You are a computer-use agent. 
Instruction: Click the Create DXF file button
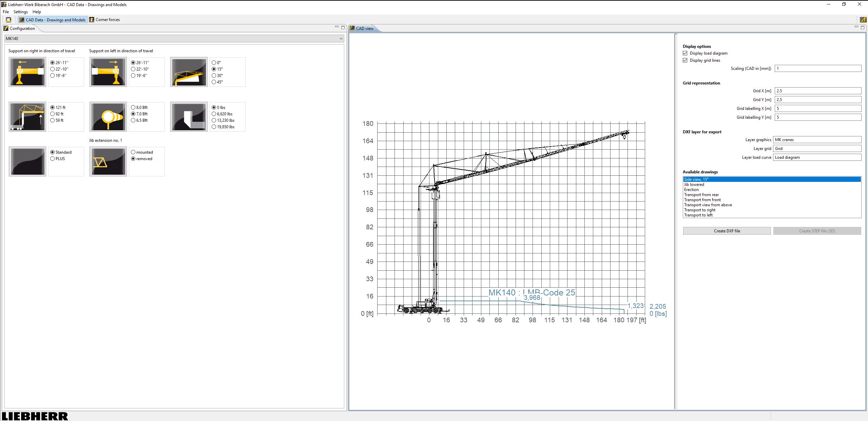pyautogui.click(x=727, y=231)
